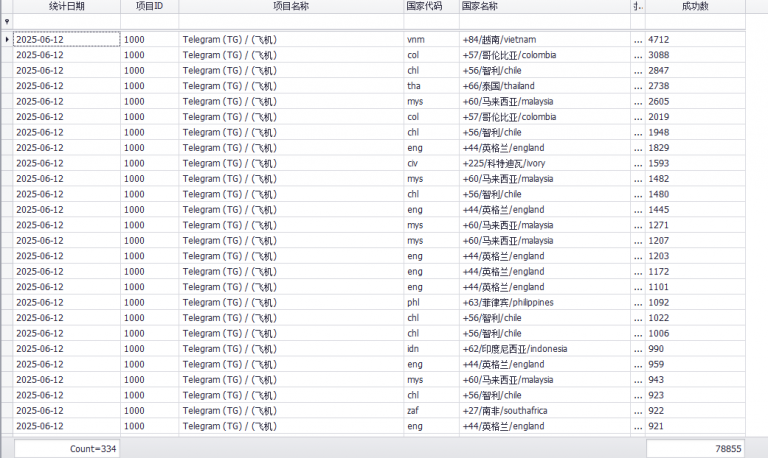The image size is (768, 458).
Task: Click the country code cell 'phl'
Action: [432, 302]
